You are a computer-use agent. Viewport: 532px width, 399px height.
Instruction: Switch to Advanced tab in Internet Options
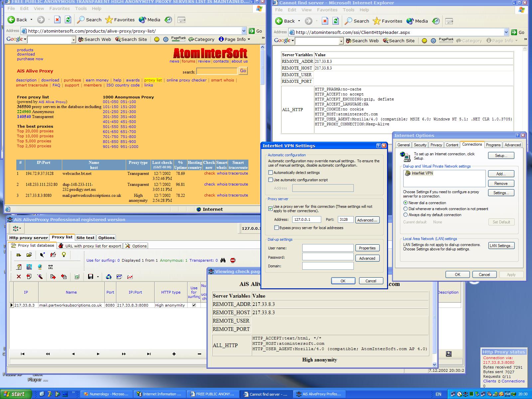tap(512, 145)
